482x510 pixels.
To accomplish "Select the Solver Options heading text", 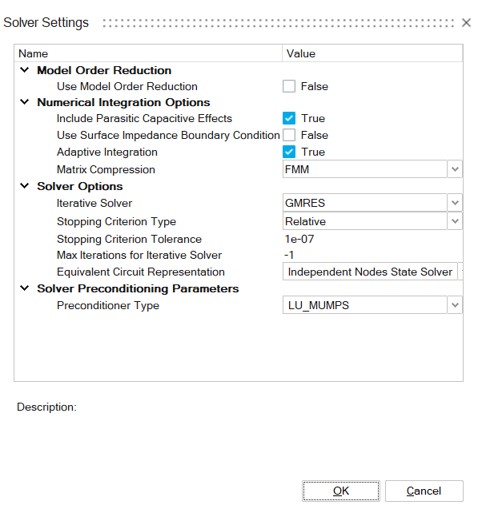I will [80, 186].
